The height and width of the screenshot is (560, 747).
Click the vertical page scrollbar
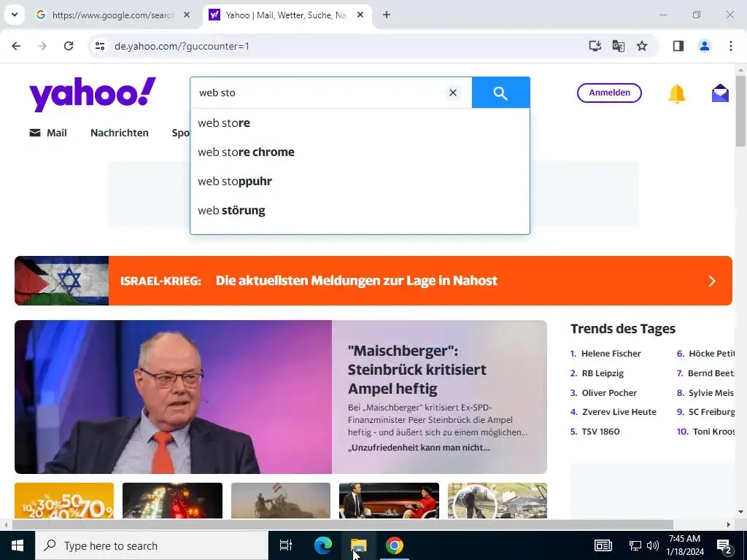pyautogui.click(x=740, y=111)
